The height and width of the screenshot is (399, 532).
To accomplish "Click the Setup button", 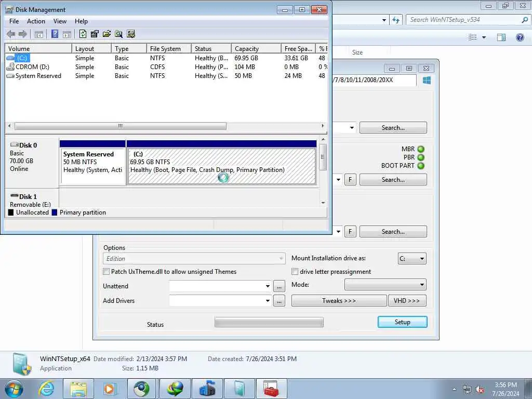I will click(403, 322).
